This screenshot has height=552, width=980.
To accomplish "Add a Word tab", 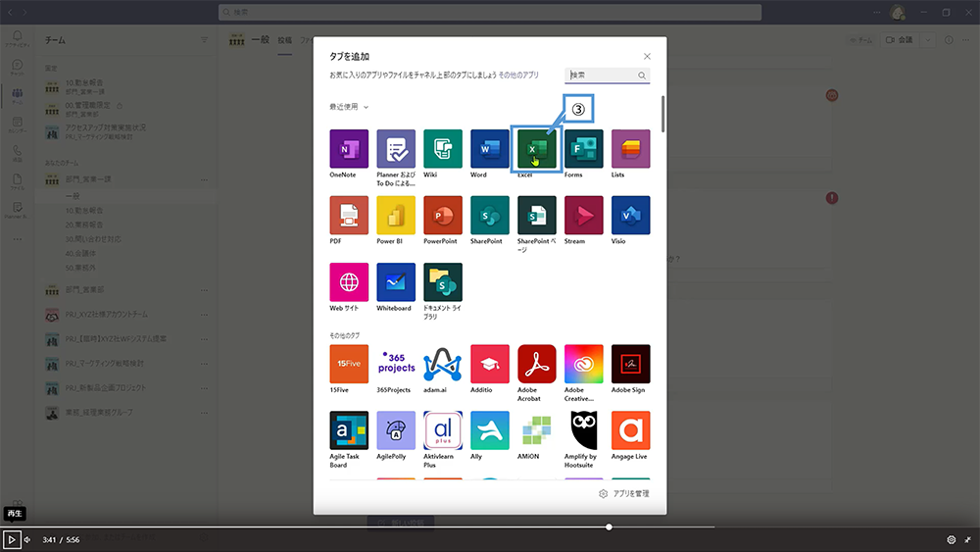I will 489,149.
